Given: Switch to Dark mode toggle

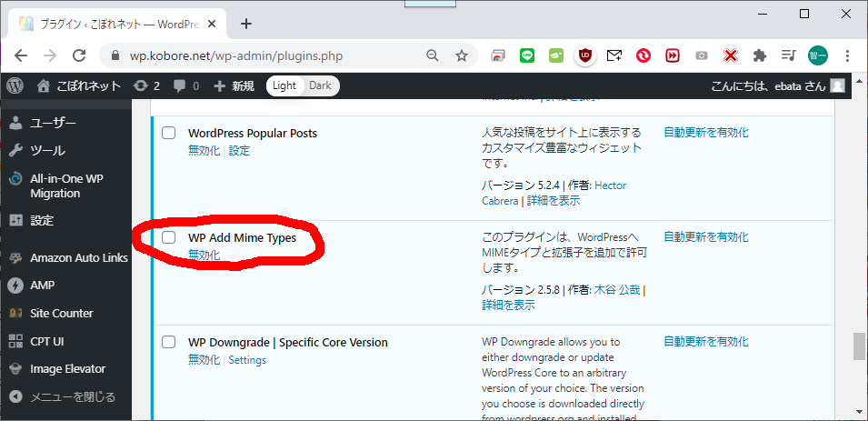Looking at the screenshot, I should point(320,85).
